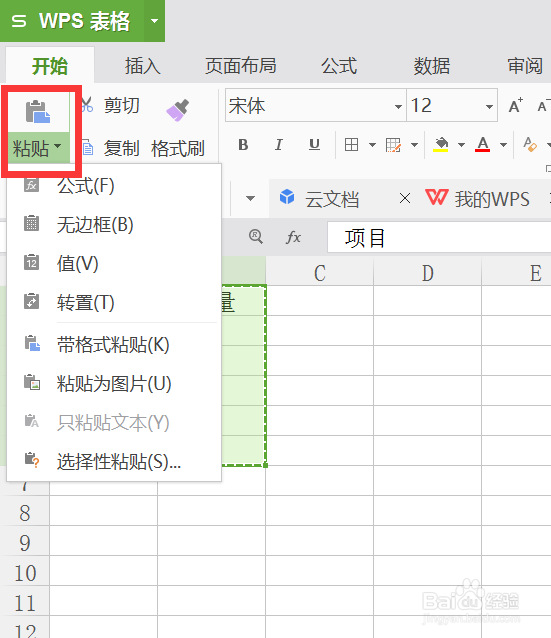Expand the draw border dropdown arrow
Image resolution: width=551 pixels, height=638 pixels.
[415, 145]
